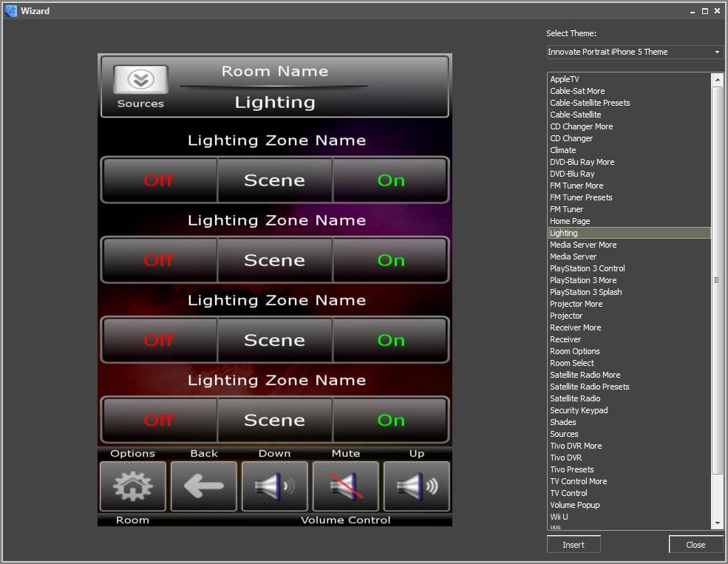
Task: Select Lighting in the template list
Action: point(564,233)
